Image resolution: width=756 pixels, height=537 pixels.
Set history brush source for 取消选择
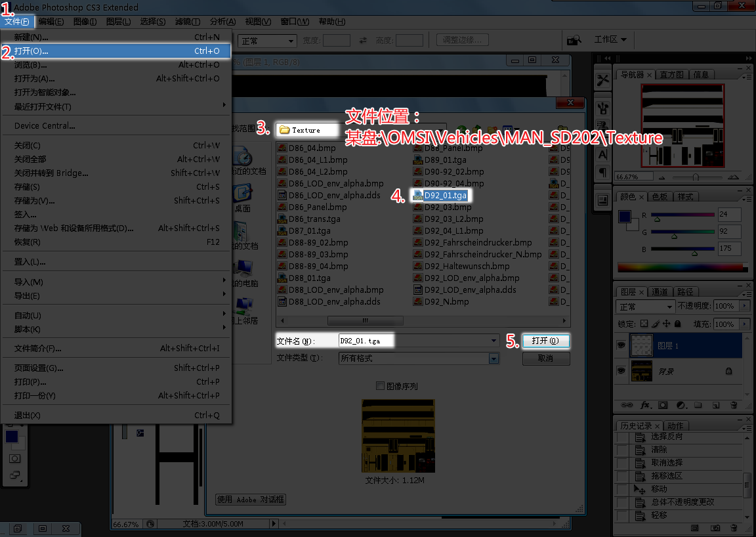(x=622, y=463)
